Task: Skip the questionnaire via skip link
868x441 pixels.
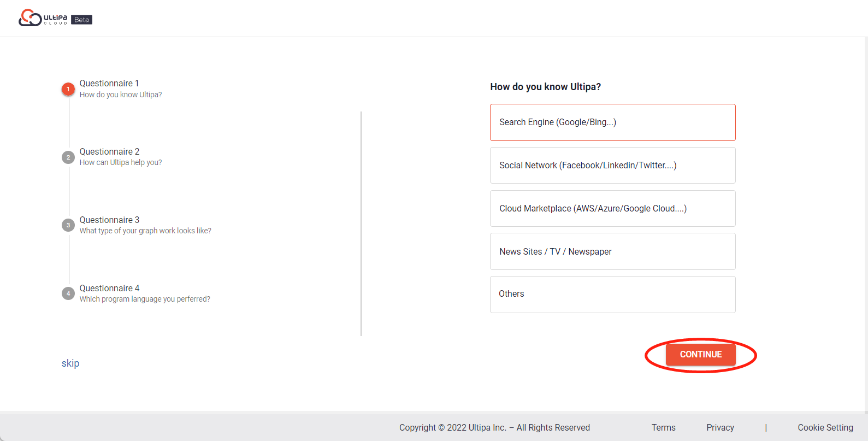Action: 70,363
